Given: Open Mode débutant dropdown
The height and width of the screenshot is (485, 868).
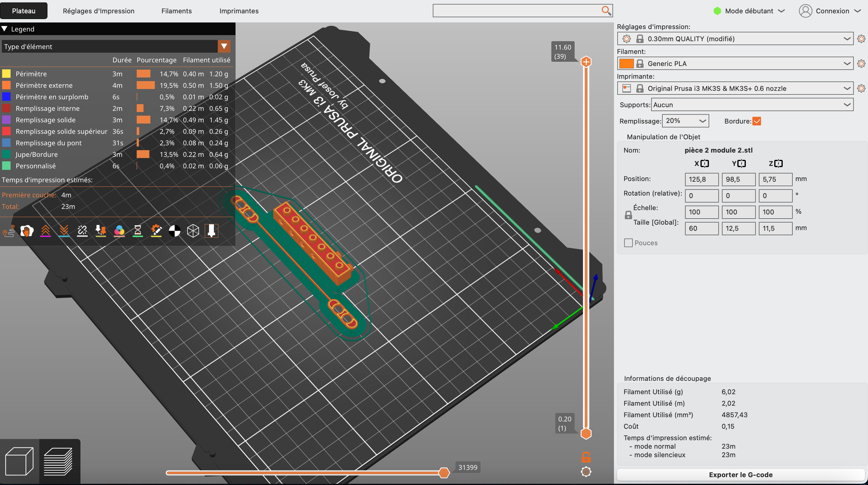Looking at the screenshot, I should pyautogui.click(x=749, y=11).
